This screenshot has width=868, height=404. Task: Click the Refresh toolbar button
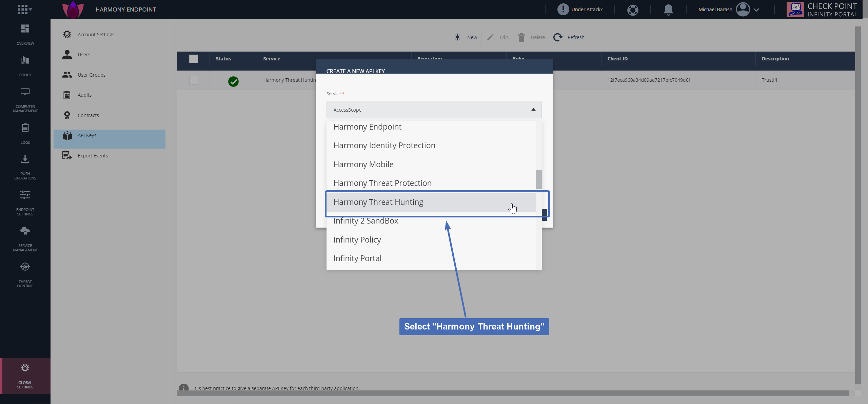click(569, 37)
